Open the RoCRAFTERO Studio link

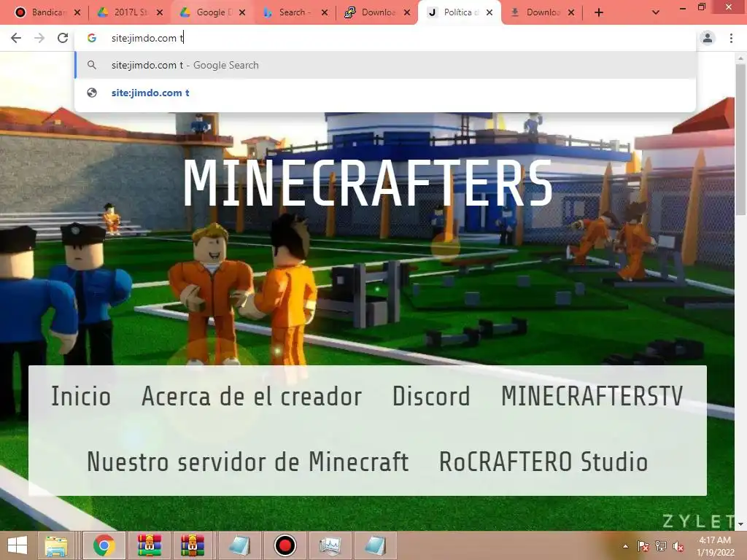(543, 462)
